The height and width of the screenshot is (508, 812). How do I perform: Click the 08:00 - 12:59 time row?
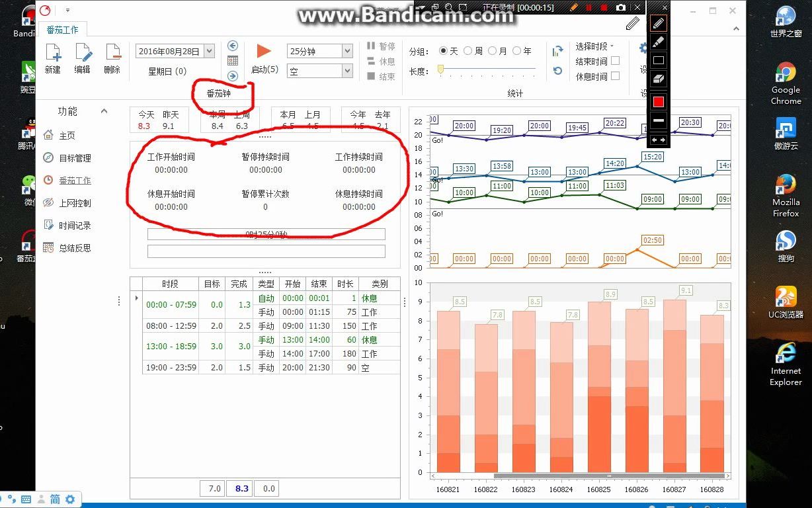point(271,326)
